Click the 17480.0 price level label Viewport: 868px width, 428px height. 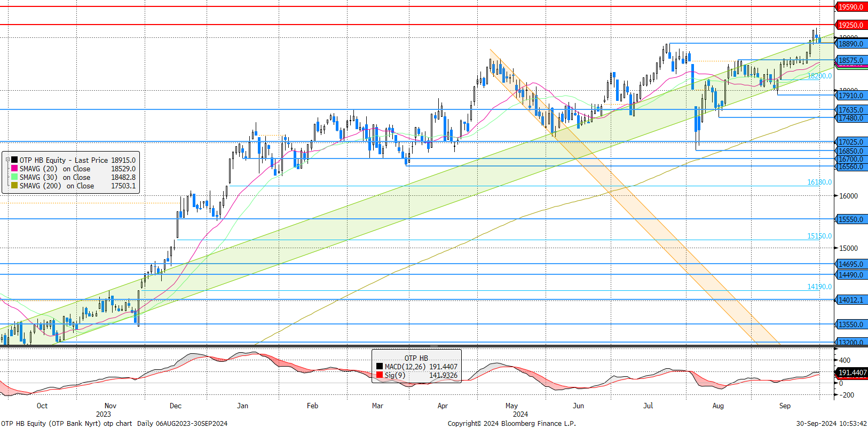click(x=851, y=118)
